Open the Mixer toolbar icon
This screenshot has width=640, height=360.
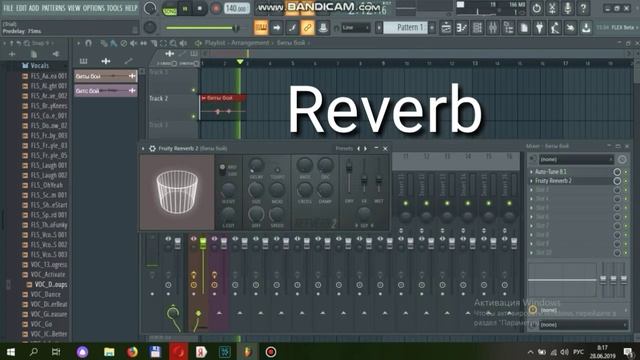pos(493,28)
